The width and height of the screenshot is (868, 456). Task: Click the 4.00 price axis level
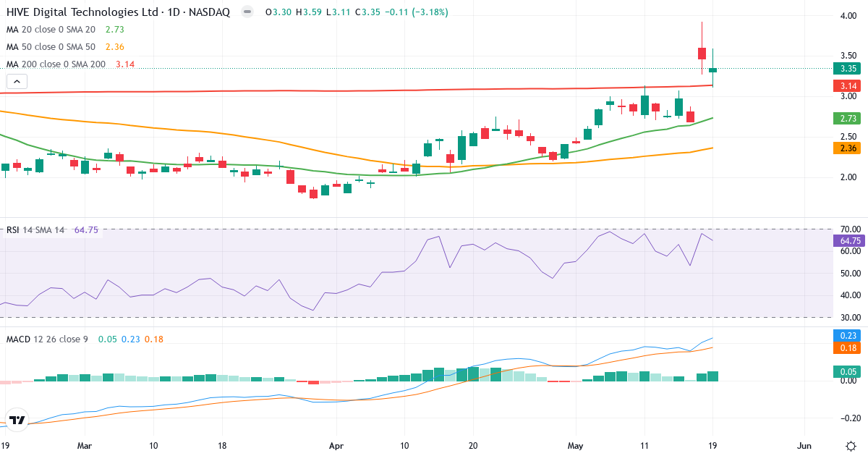tap(848, 15)
